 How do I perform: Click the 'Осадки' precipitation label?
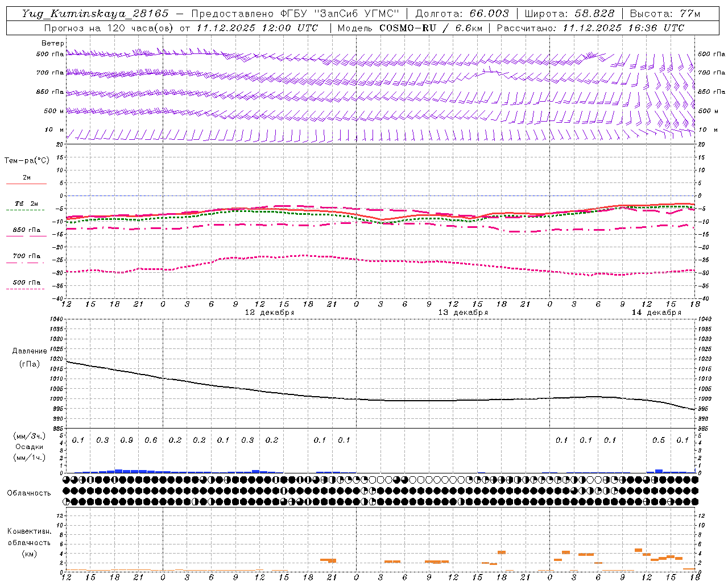click(x=30, y=447)
